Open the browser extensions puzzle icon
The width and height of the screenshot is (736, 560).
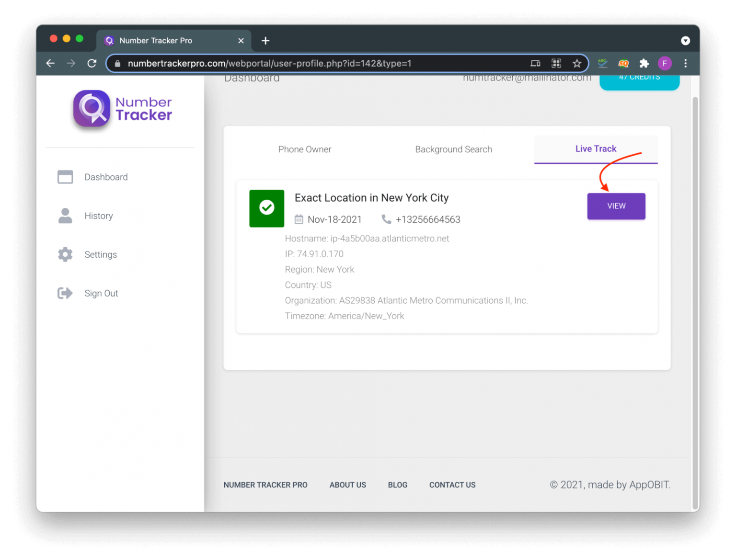click(x=644, y=63)
